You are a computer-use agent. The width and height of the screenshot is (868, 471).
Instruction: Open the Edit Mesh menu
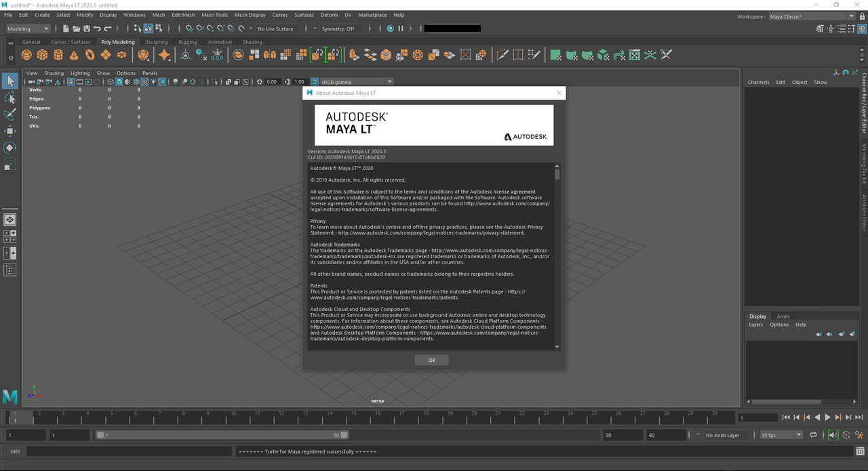coord(183,14)
